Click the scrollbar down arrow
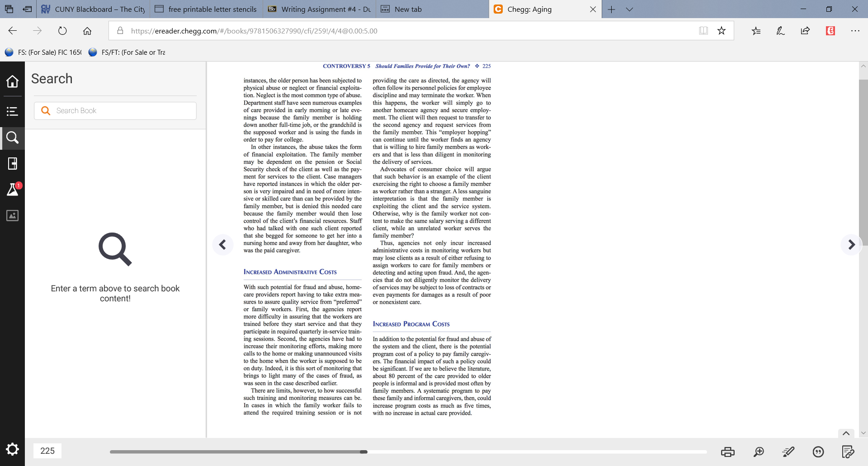The width and height of the screenshot is (868, 466). point(863,433)
